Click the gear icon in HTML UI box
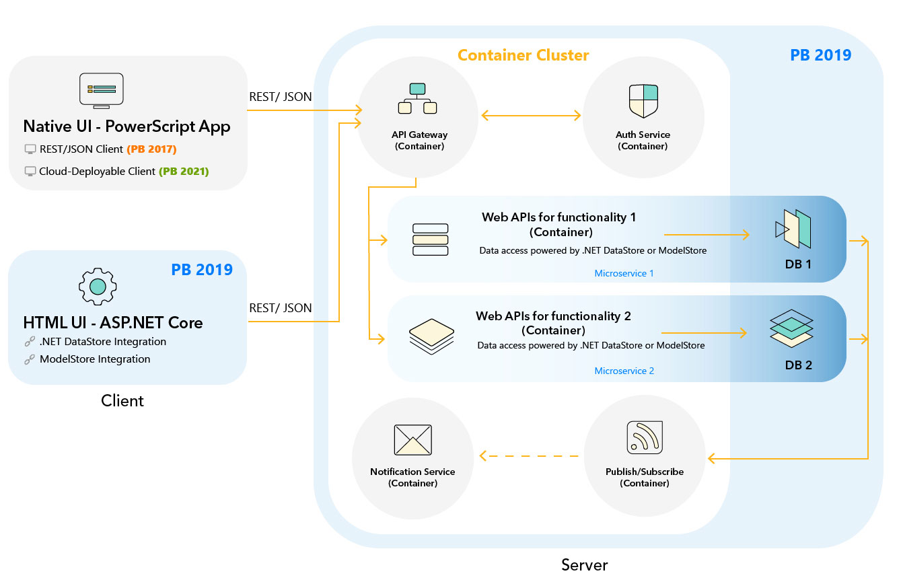The width and height of the screenshot is (901, 588). click(x=97, y=286)
